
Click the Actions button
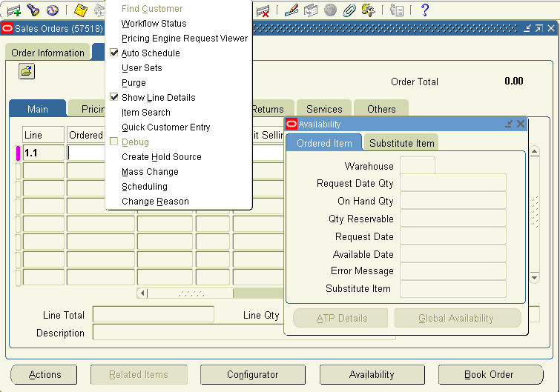pos(45,374)
